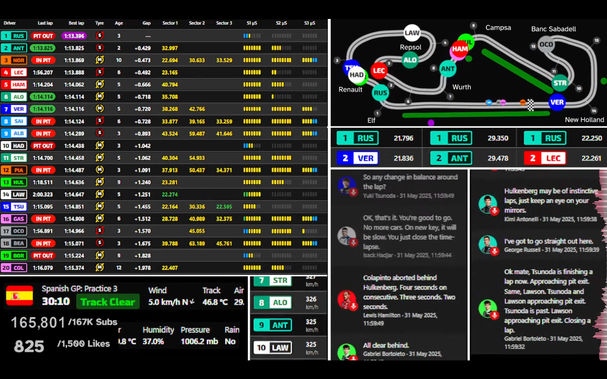Click the Sector 1 column header

click(x=170, y=23)
